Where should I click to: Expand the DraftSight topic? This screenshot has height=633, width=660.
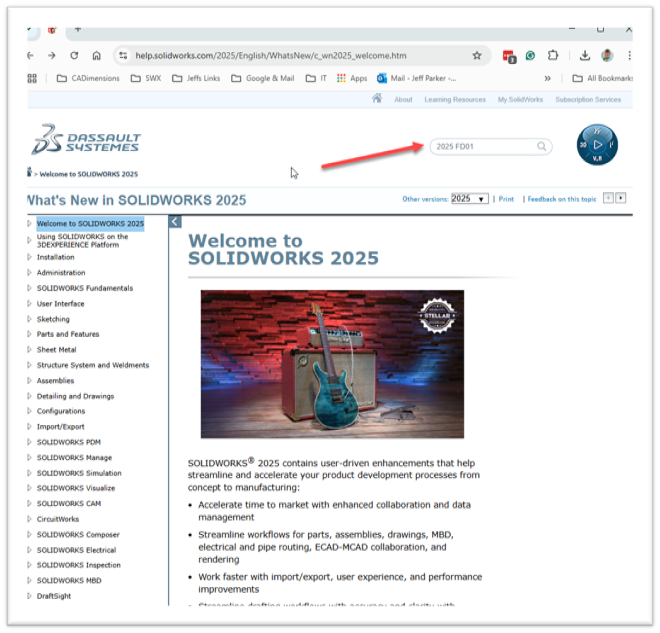(x=29, y=596)
